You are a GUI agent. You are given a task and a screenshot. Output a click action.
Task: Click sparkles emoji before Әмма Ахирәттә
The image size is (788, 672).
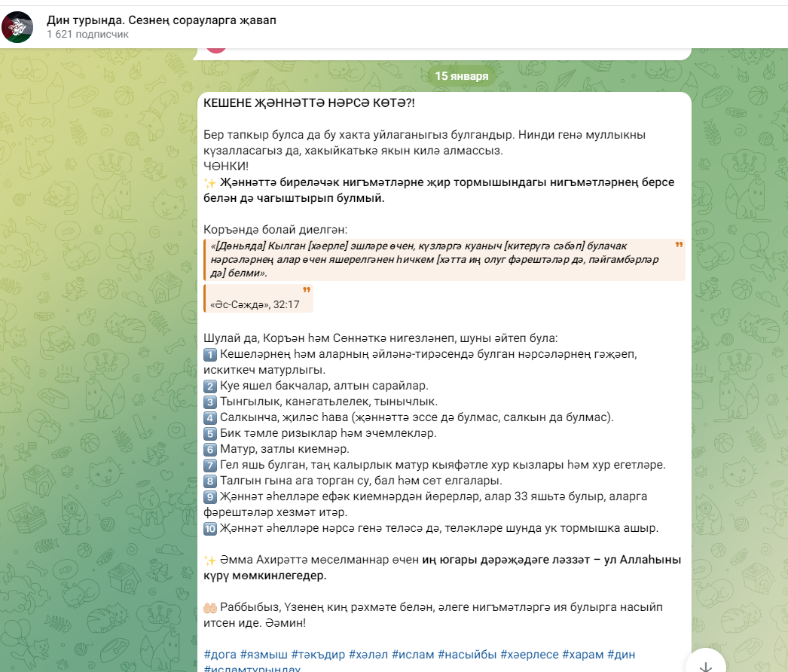(x=210, y=561)
